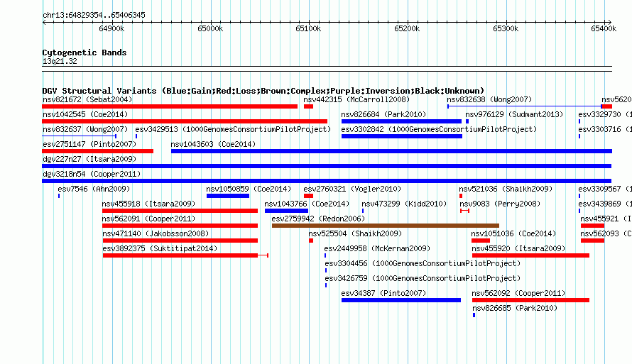Open nsv562091 (Cooper2011) label

(x=148, y=219)
